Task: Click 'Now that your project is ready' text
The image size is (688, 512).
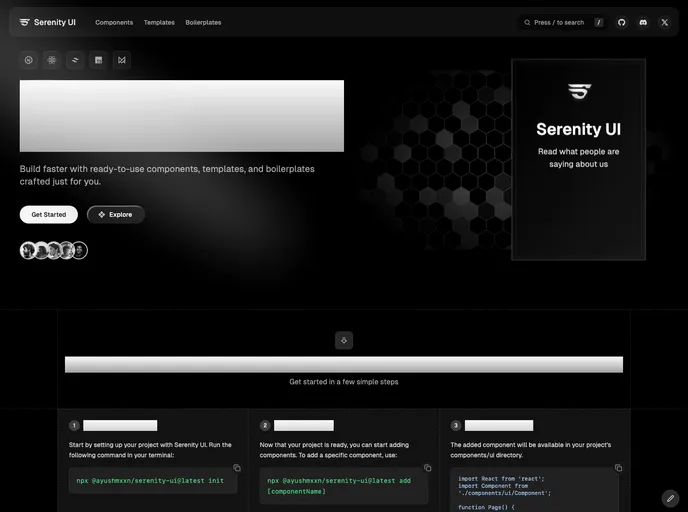Action: (334, 450)
